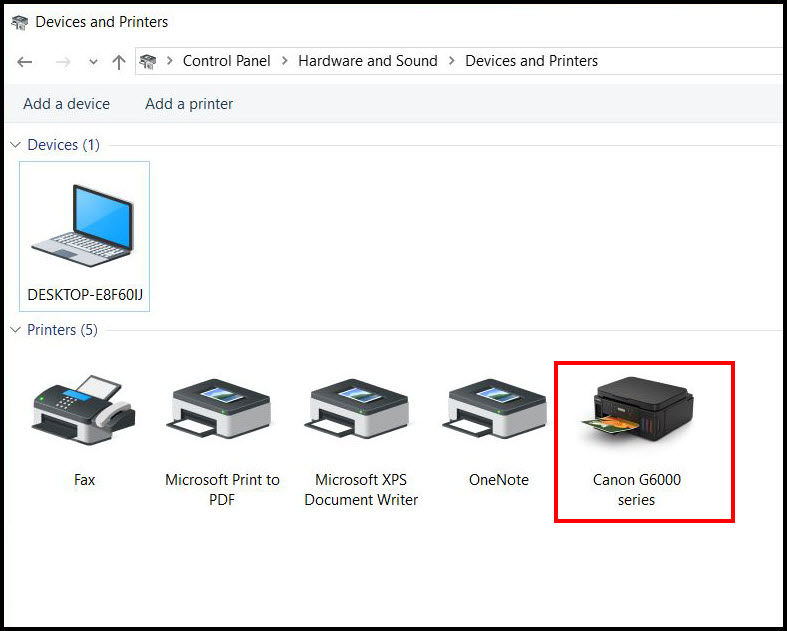Go to Control Panel in breadcrumb
The height and width of the screenshot is (631, 787).
[x=226, y=61]
